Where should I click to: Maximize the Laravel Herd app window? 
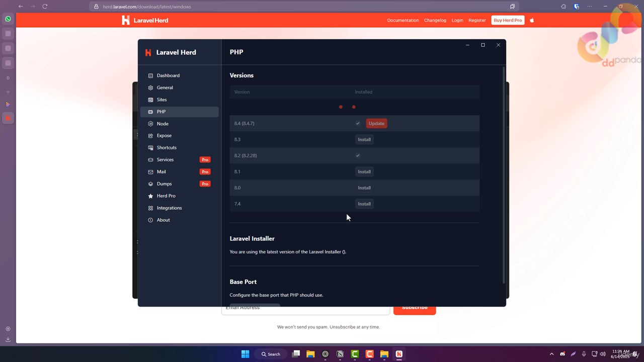(483, 45)
